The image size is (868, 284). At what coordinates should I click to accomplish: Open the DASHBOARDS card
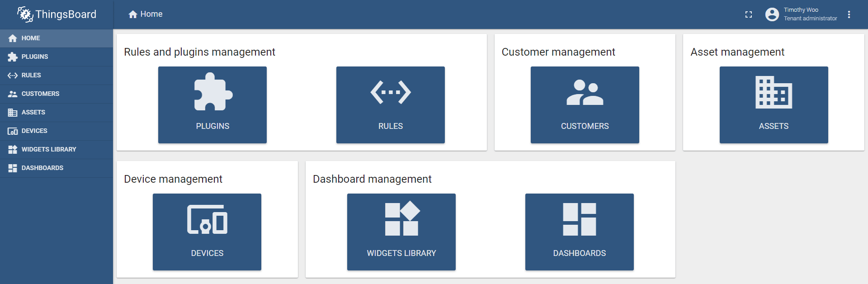coord(579,232)
